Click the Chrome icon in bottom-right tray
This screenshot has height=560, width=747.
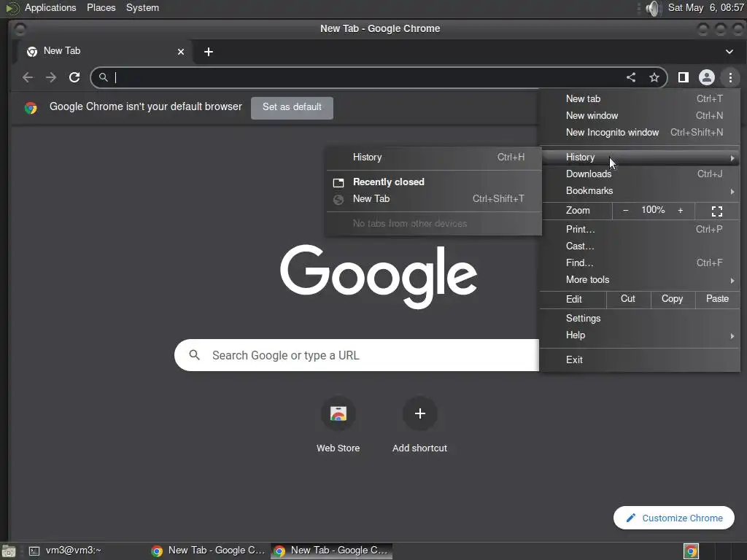pos(691,551)
